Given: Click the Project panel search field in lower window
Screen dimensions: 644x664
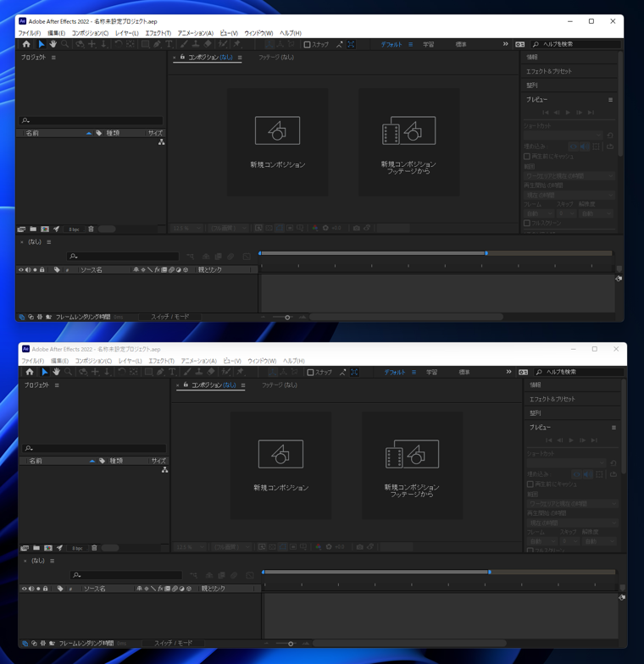Looking at the screenshot, I should tap(94, 448).
